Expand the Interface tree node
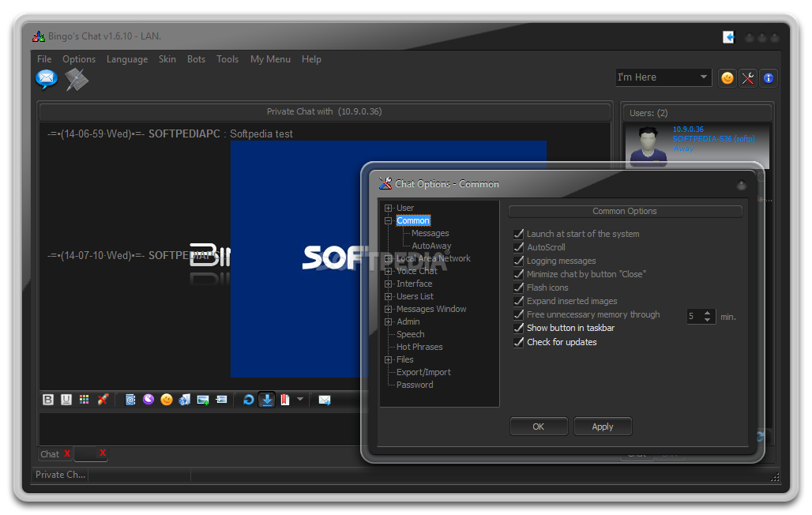Viewport: 812px width, 515px height. tap(389, 284)
